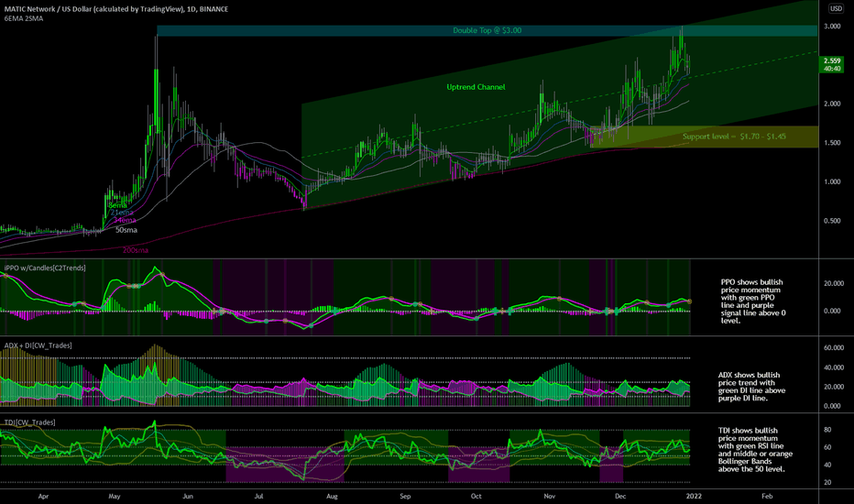Select the PPO bullish momentum note text
854x504 pixels.
click(x=753, y=301)
